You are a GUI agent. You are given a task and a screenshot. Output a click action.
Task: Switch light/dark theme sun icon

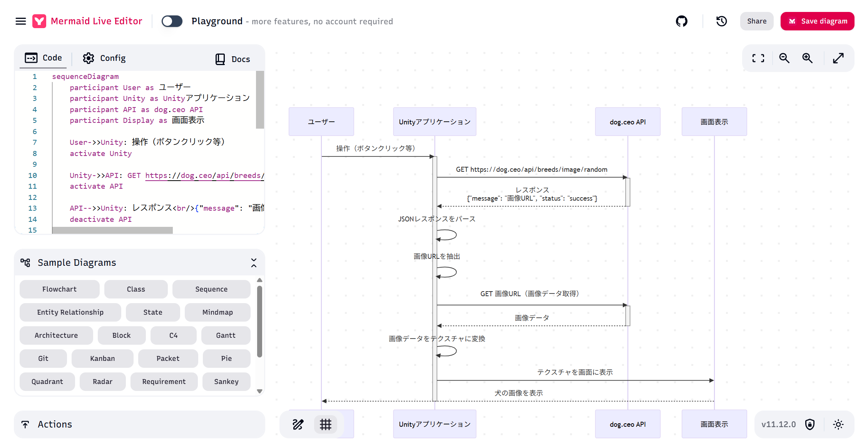838,424
